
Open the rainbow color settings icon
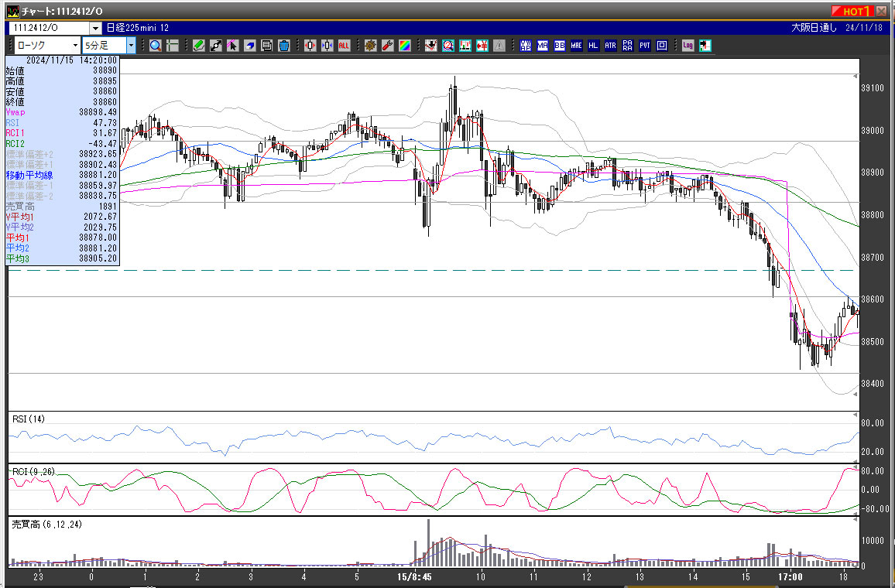pos(405,46)
